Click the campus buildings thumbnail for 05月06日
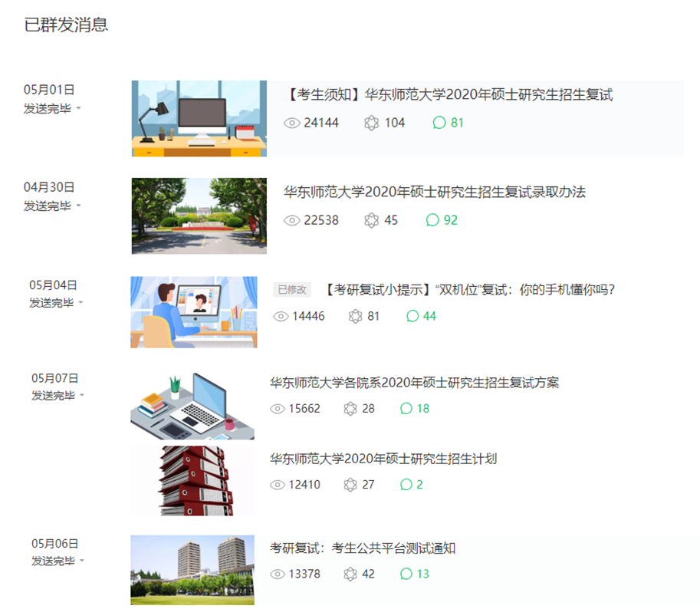700x609 pixels. pos(192,570)
